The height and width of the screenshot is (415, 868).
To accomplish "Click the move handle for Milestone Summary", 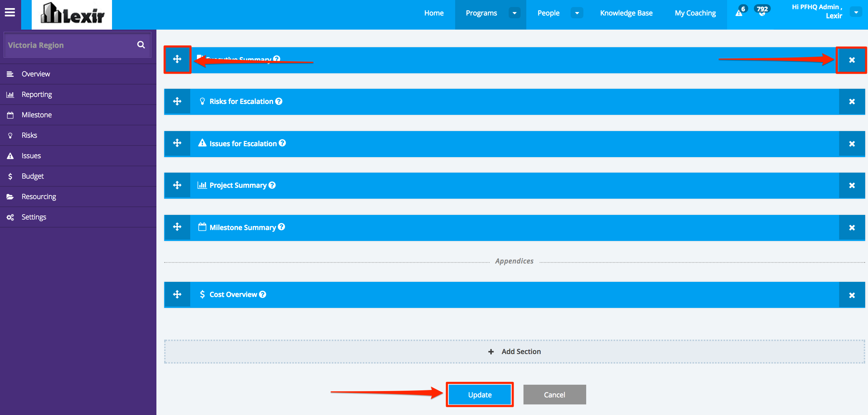I will click(177, 227).
